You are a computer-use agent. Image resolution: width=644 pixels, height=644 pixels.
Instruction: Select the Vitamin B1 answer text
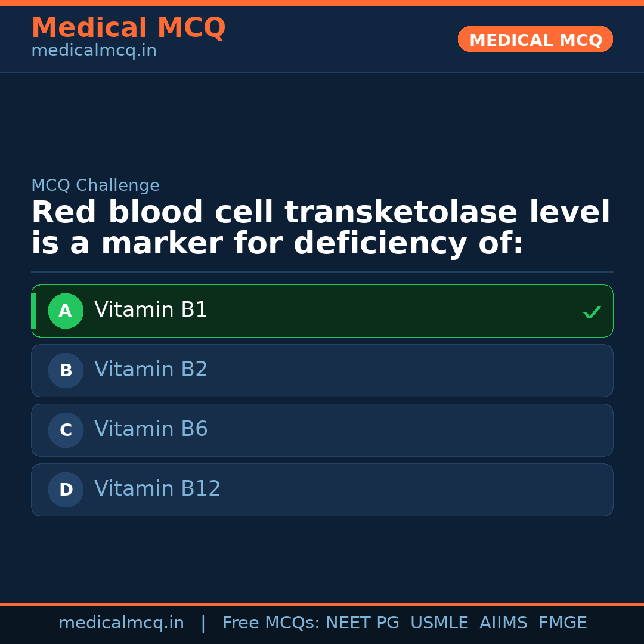(151, 310)
